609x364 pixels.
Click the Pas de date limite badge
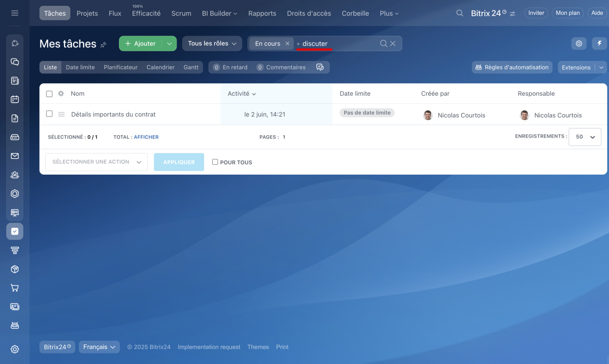367,113
